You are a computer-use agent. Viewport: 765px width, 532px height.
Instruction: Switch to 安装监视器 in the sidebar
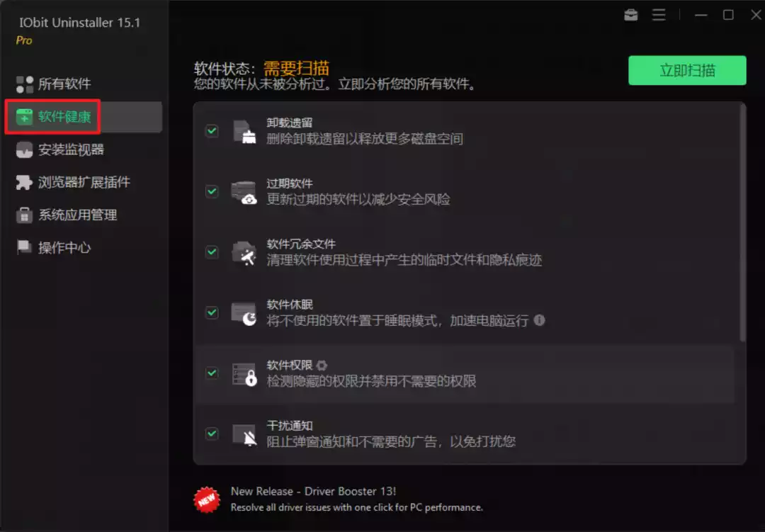[x=70, y=149]
